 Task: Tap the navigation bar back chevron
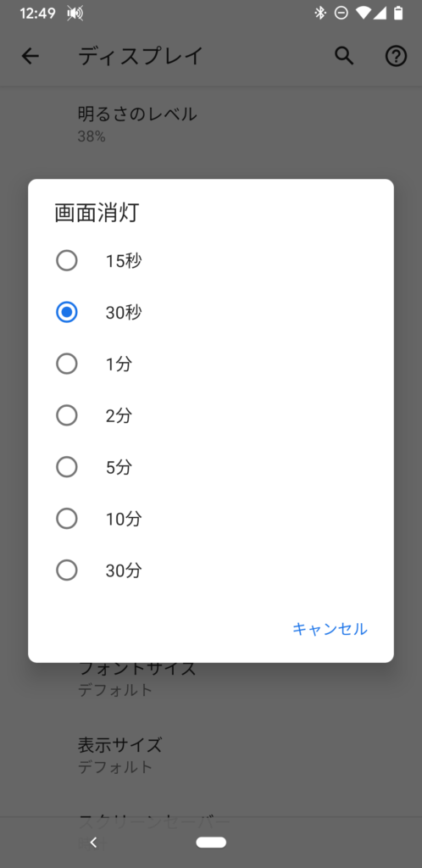[x=93, y=843]
